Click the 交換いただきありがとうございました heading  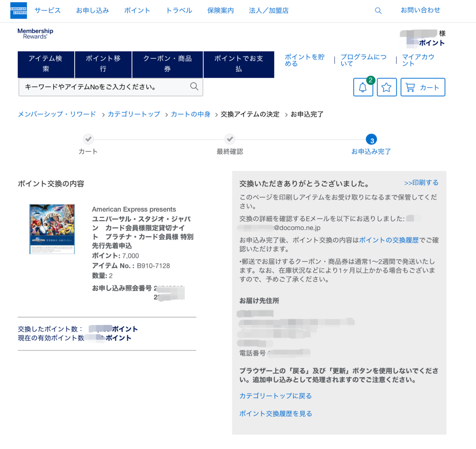click(304, 184)
